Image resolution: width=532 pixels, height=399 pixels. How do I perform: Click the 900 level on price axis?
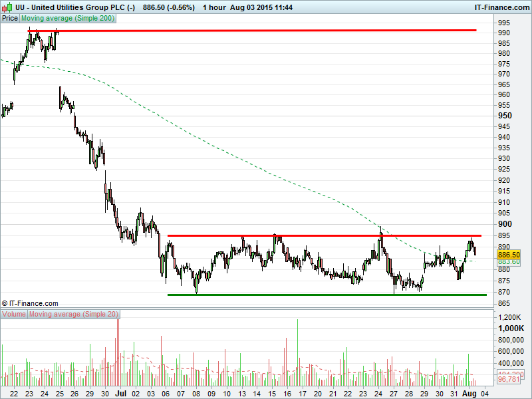(507, 224)
